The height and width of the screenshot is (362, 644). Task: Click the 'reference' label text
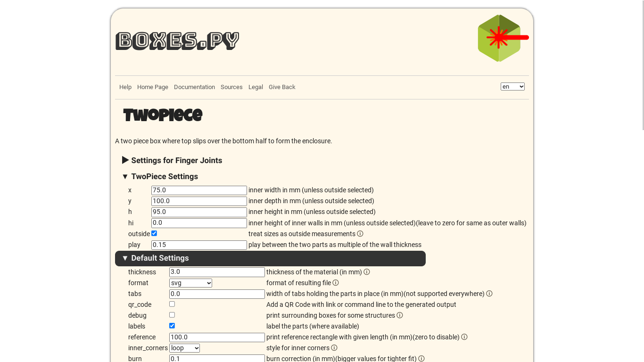point(142,337)
